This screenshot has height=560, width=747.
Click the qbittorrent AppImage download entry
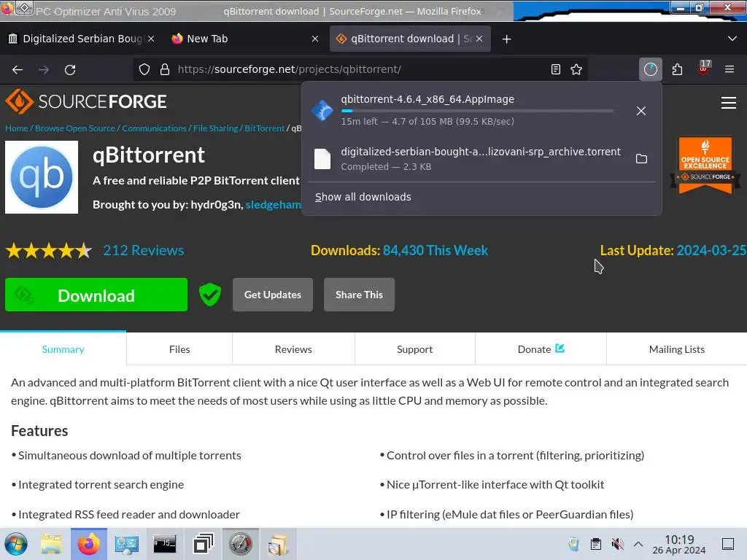[x=481, y=110]
